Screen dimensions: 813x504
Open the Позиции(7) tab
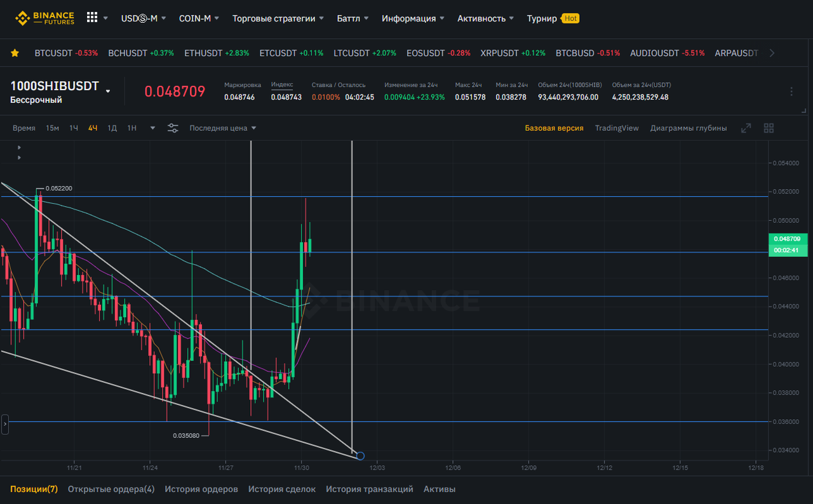(x=34, y=489)
